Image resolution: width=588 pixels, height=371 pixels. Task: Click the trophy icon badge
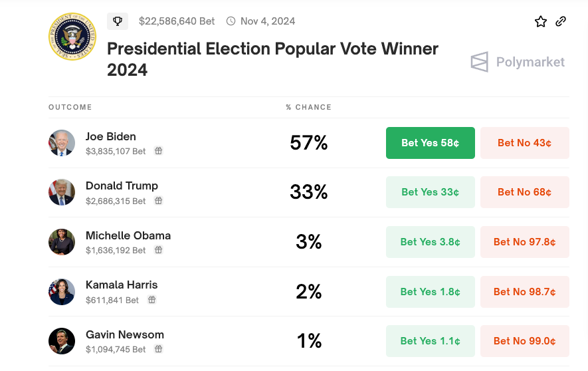pos(118,21)
